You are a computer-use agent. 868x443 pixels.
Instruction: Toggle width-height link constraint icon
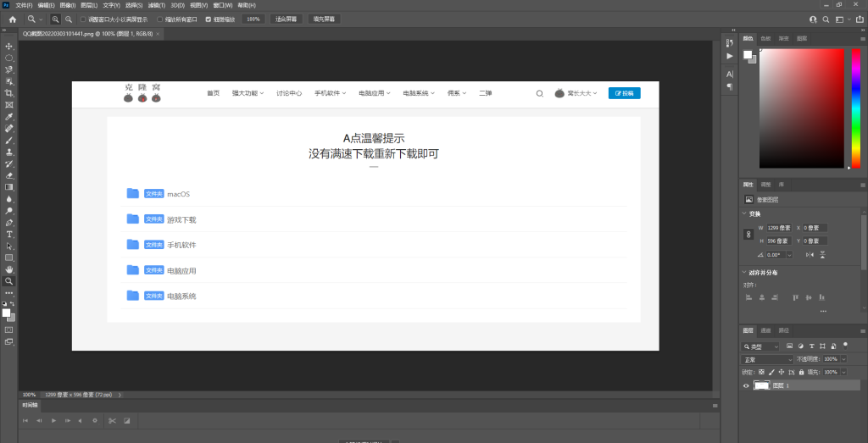tap(748, 235)
